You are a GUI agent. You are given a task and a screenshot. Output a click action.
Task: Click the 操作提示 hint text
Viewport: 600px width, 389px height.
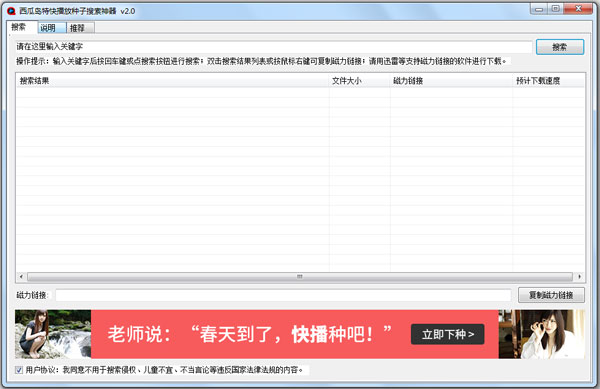tap(262, 61)
